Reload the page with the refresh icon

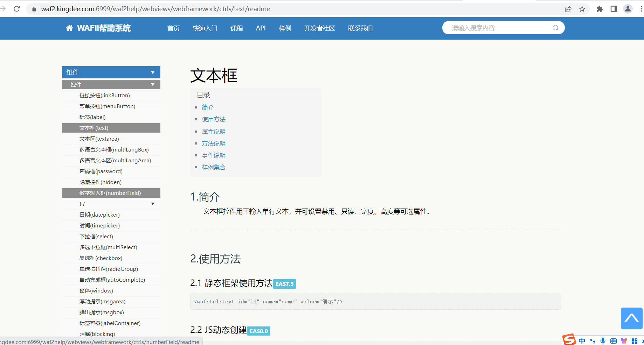point(16,9)
